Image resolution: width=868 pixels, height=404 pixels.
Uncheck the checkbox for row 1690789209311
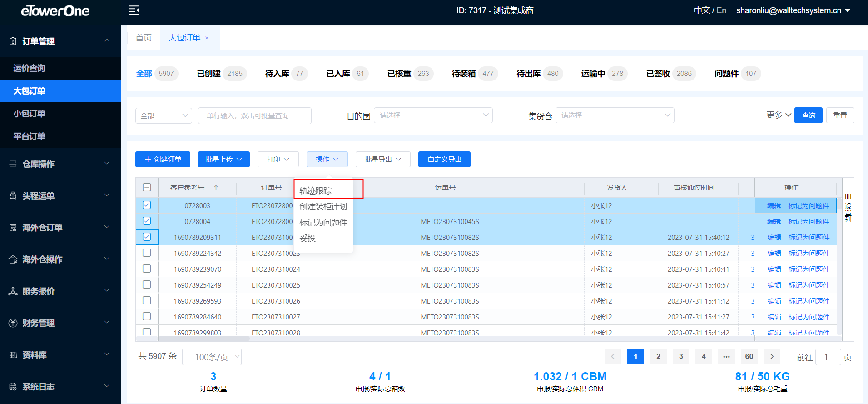point(147,237)
